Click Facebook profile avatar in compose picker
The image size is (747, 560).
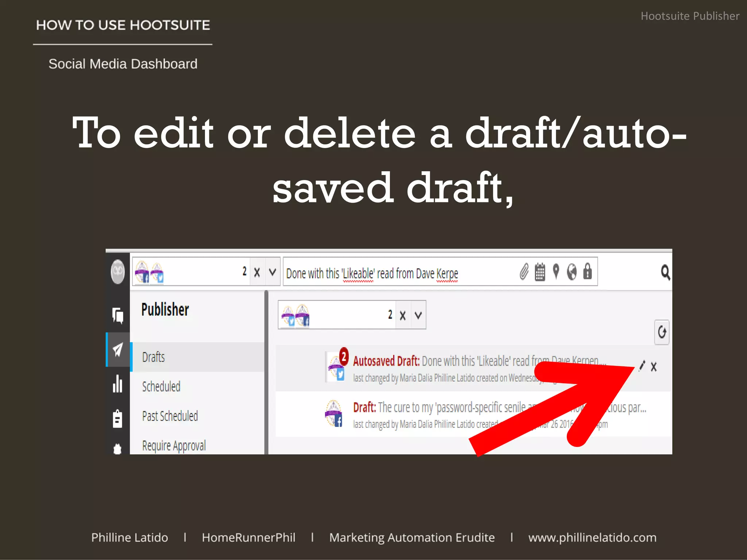click(142, 272)
